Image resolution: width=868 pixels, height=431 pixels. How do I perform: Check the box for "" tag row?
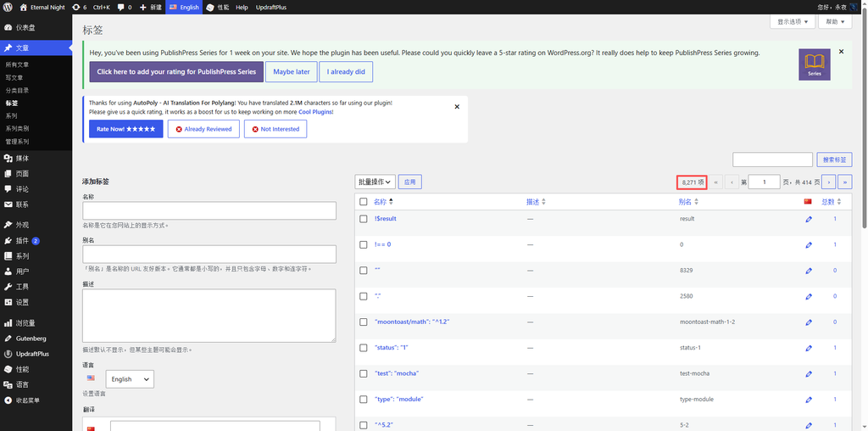(x=363, y=271)
